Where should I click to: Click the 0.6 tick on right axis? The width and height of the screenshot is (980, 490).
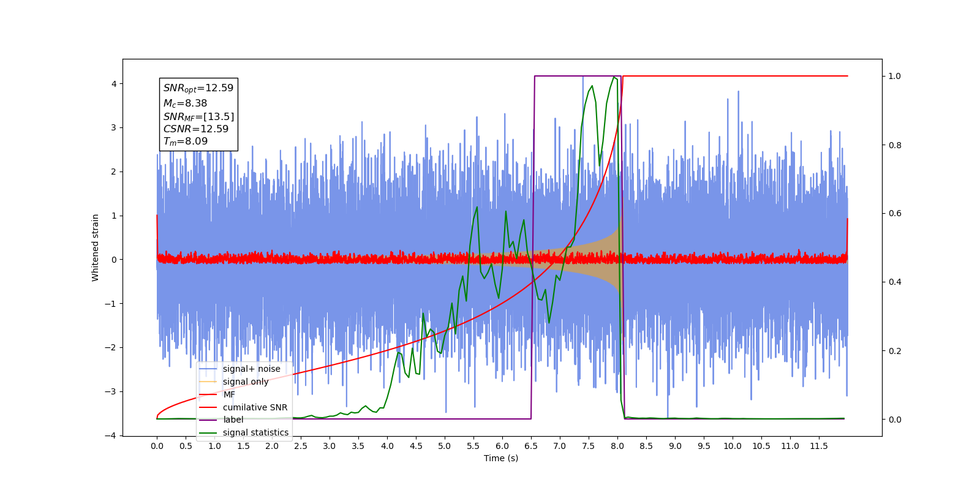pos(895,214)
